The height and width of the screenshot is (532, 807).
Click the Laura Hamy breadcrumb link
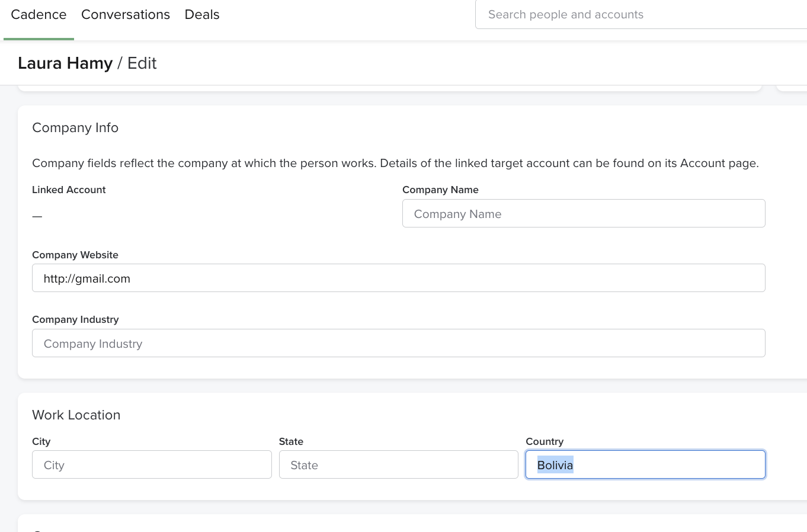65,63
